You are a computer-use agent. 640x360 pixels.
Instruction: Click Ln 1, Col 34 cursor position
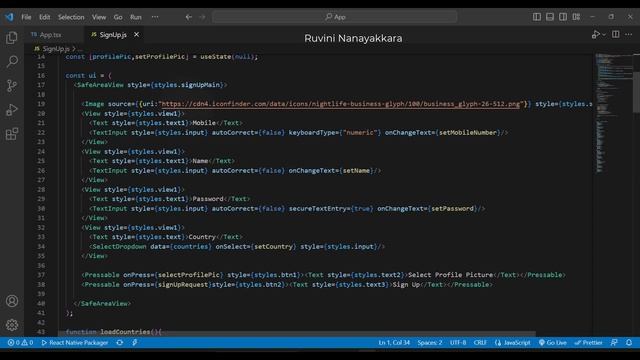(x=394, y=342)
